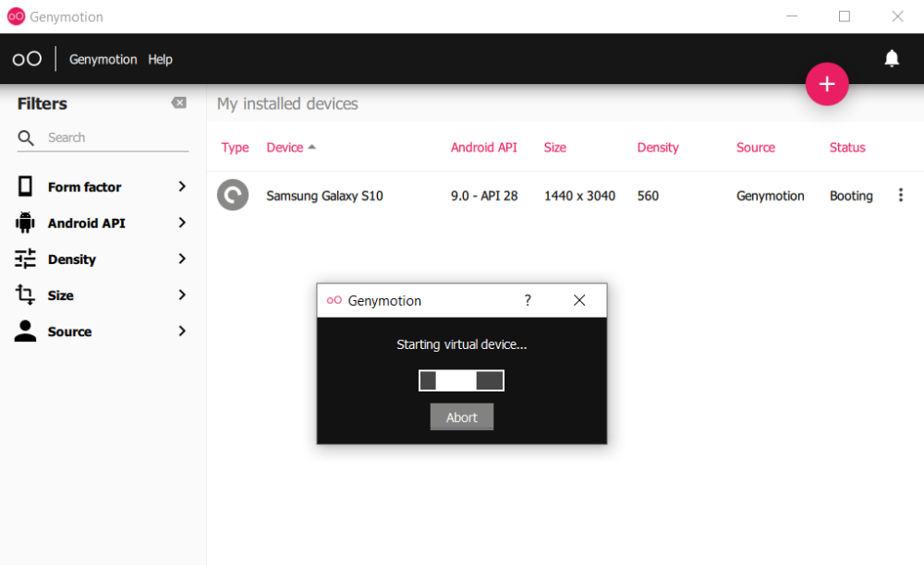
Task: Click the search magnifier icon
Action: tap(26, 138)
